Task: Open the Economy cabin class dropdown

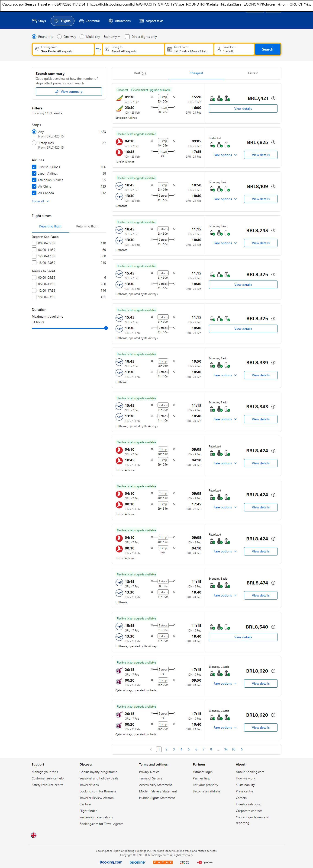Action: click(x=112, y=37)
